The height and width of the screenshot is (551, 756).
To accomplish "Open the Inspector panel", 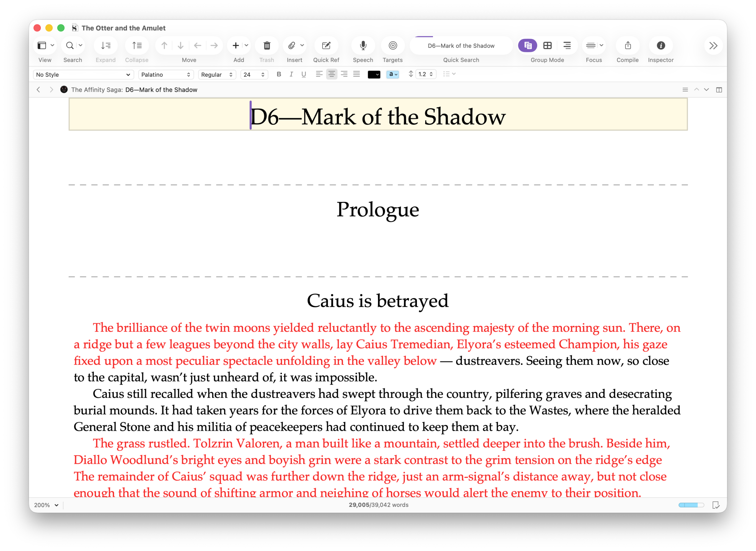I will (x=661, y=45).
